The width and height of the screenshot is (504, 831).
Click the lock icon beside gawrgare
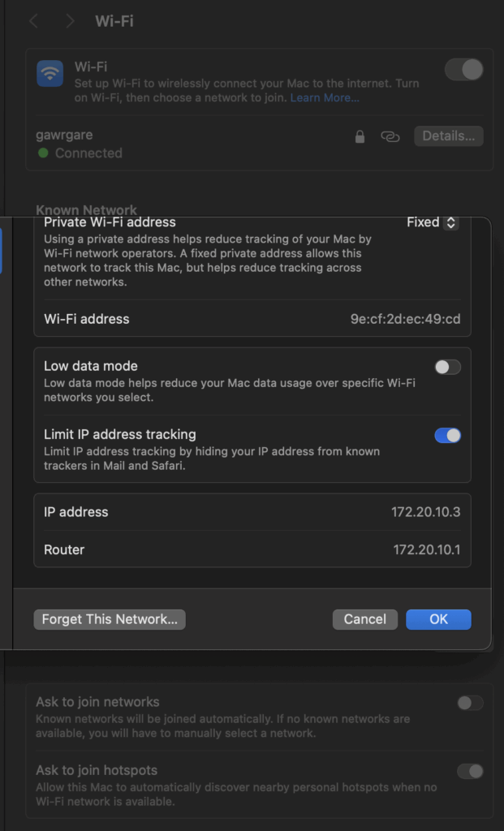360,136
